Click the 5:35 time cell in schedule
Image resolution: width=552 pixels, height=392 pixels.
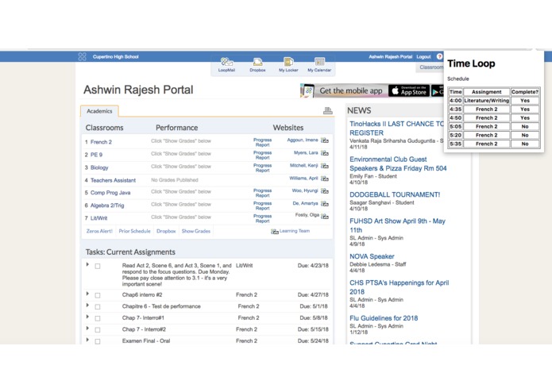[x=456, y=144]
